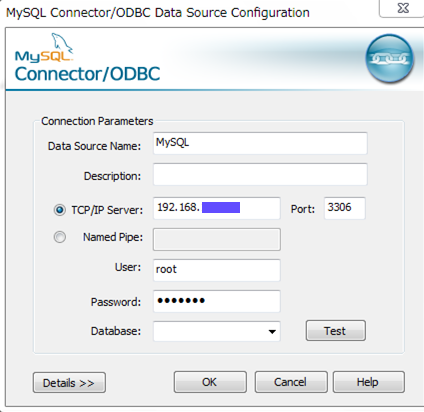This screenshot has height=412, width=424.
Task: Click the Connector/ODBC heading text
Action: [87, 74]
